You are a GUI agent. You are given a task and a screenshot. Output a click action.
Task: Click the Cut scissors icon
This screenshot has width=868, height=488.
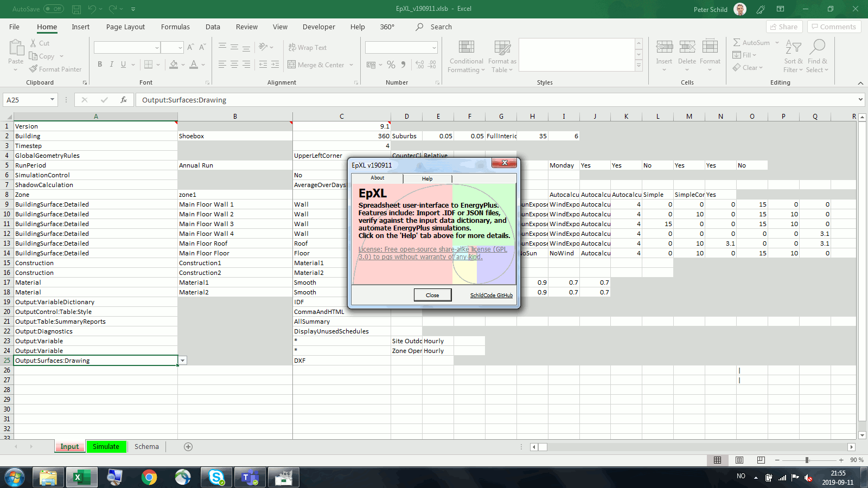[x=33, y=43]
